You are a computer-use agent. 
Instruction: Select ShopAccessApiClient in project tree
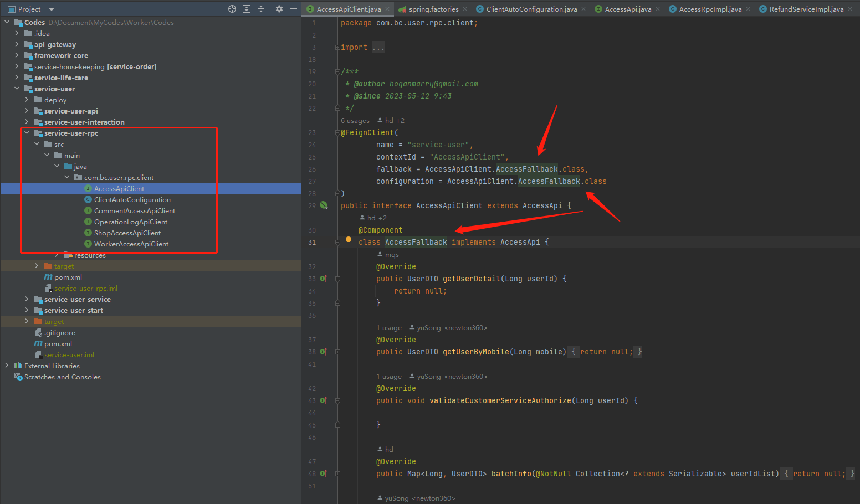(x=127, y=233)
